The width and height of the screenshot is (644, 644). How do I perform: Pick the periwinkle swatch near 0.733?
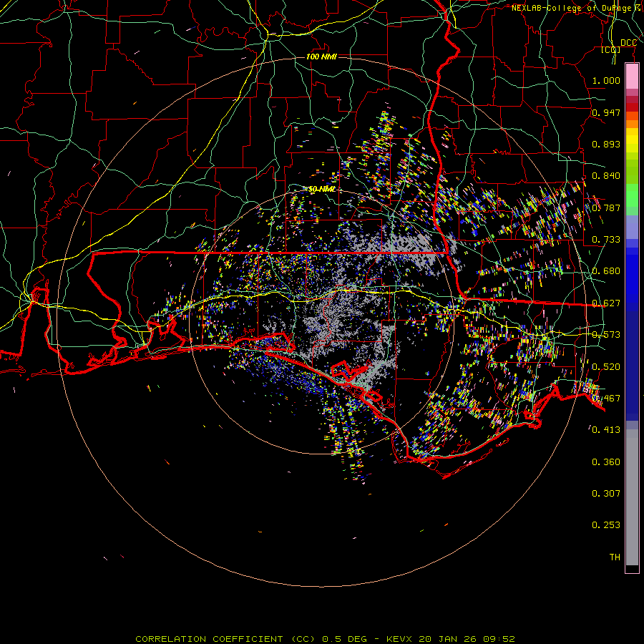tap(632, 227)
